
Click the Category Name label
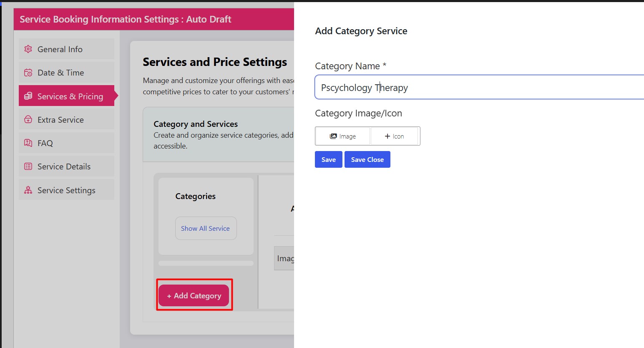(x=347, y=66)
